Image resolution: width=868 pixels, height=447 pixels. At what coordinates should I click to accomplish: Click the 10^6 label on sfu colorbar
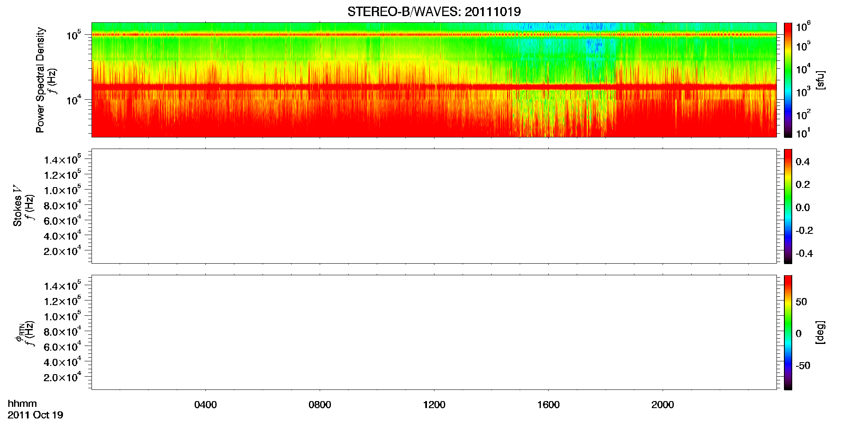click(803, 26)
